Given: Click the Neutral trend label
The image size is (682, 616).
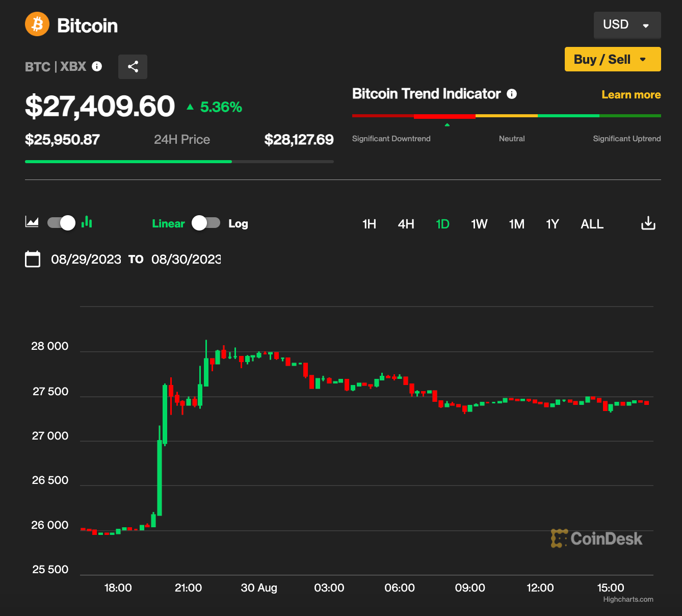Looking at the screenshot, I should [512, 139].
